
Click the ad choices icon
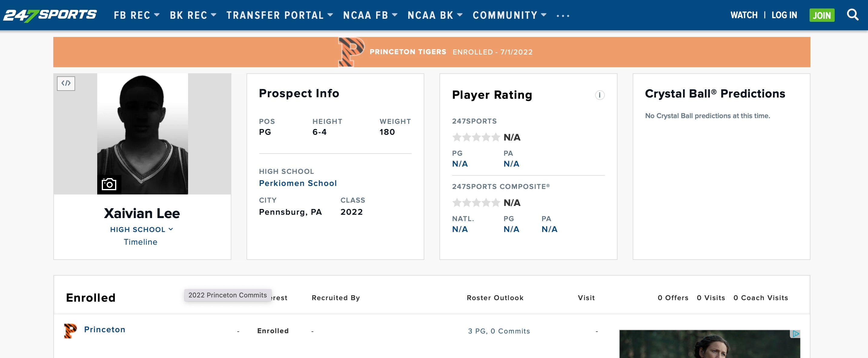point(796,334)
